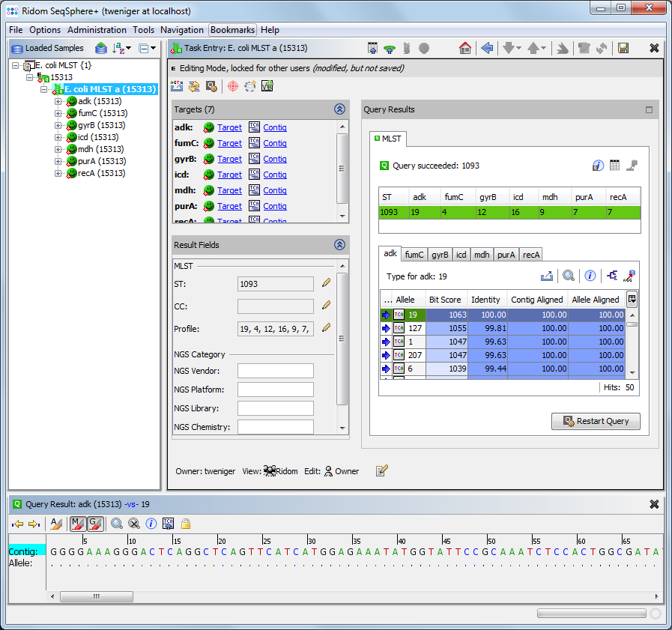Click the red target crosshair icon
The image size is (672, 630).
coord(232,86)
